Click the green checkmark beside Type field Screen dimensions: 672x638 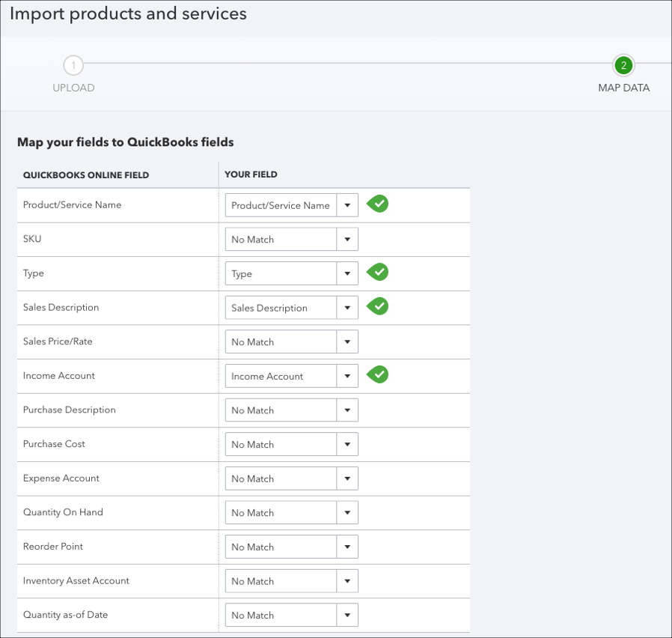[x=378, y=273]
